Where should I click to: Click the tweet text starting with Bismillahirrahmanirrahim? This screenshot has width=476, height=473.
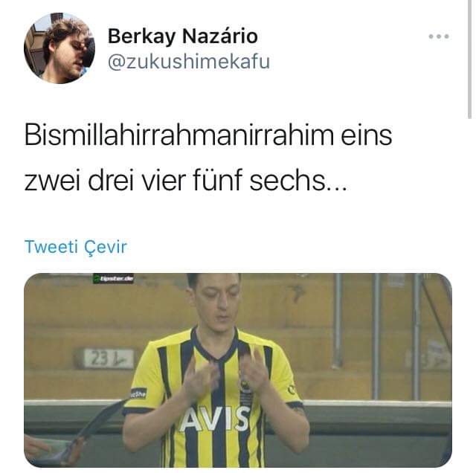click(208, 158)
